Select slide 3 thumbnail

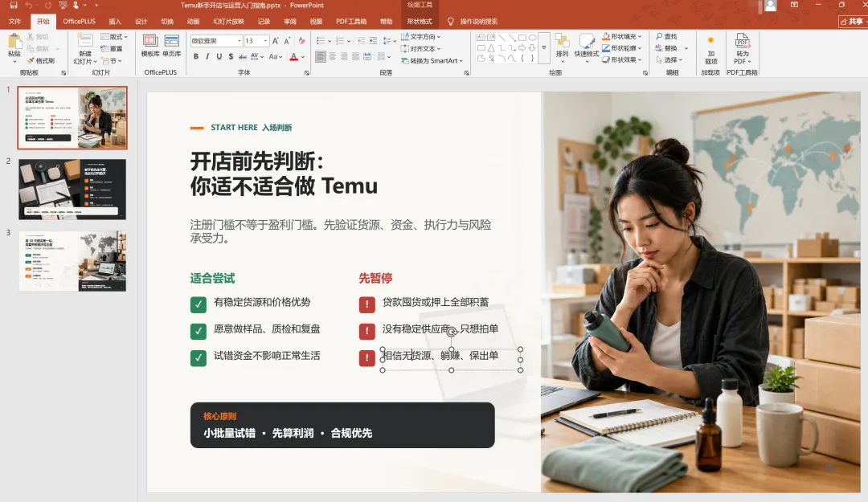[72, 261]
